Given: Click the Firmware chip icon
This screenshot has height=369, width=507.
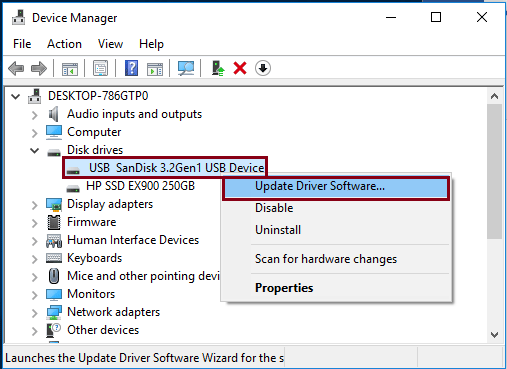Looking at the screenshot, I should (x=54, y=222).
